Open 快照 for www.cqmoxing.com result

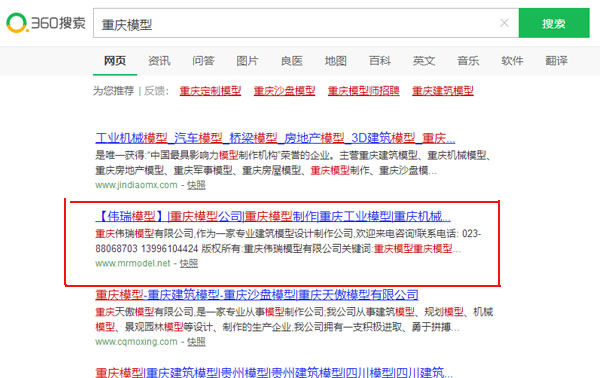[x=196, y=342]
